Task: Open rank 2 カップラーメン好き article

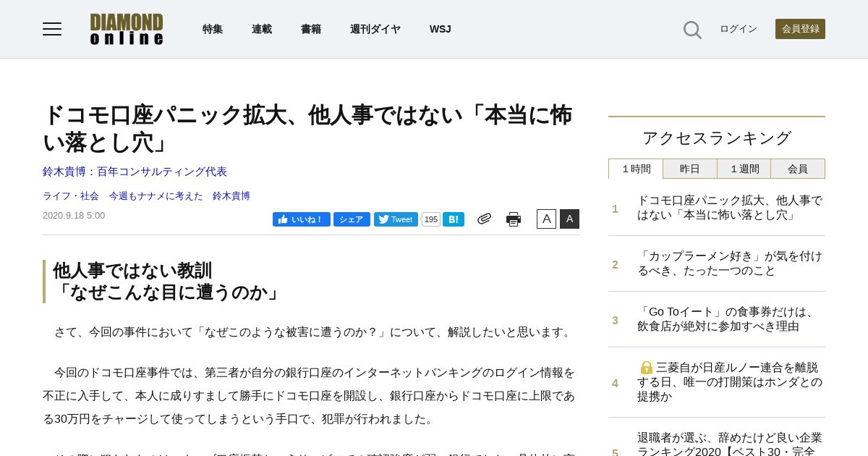Action: (x=730, y=263)
